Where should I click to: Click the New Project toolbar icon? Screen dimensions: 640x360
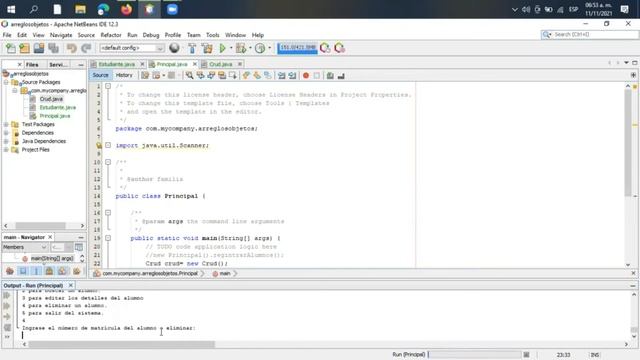point(24,48)
